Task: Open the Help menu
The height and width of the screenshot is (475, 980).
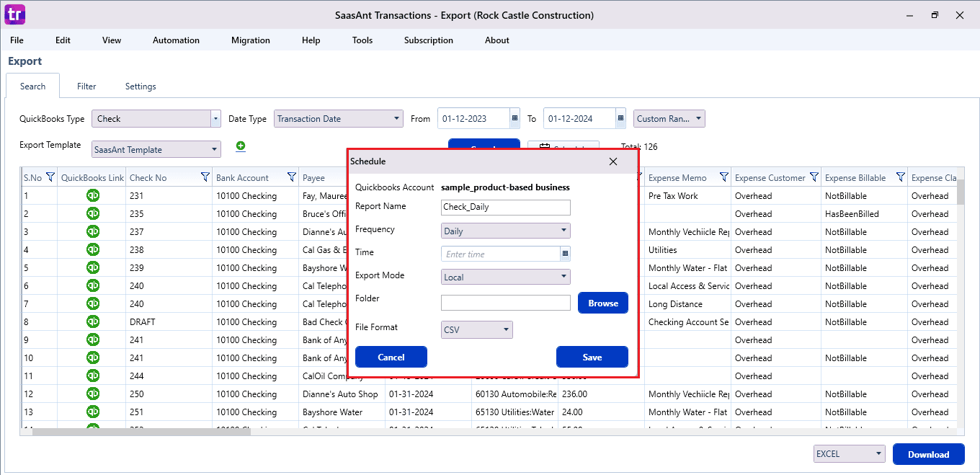Action: click(x=311, y=40)
